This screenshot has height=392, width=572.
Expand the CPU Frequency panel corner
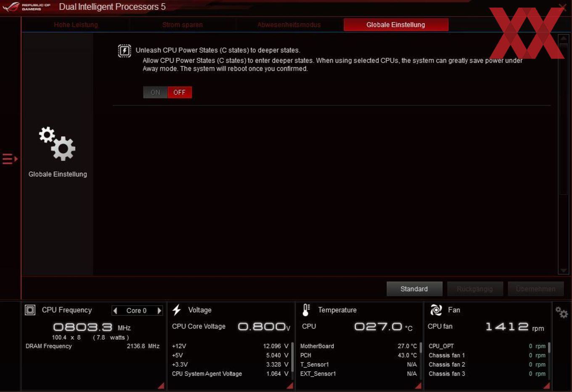pos(161,386)
